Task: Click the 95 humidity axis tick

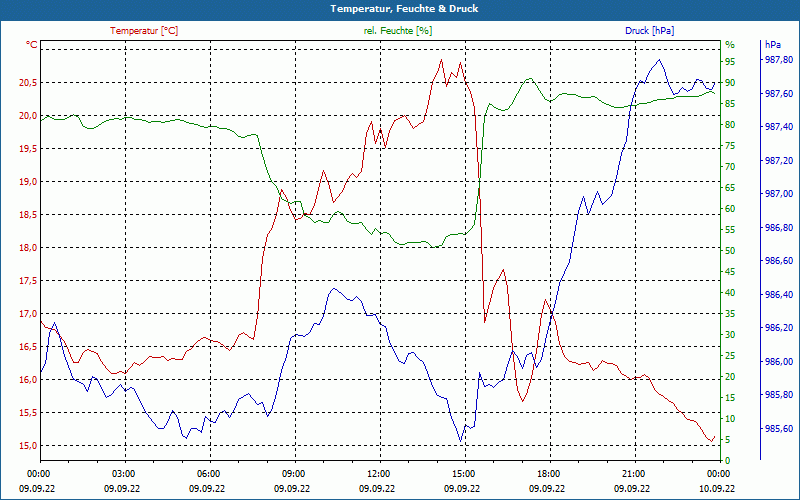Action: point(730,62)
